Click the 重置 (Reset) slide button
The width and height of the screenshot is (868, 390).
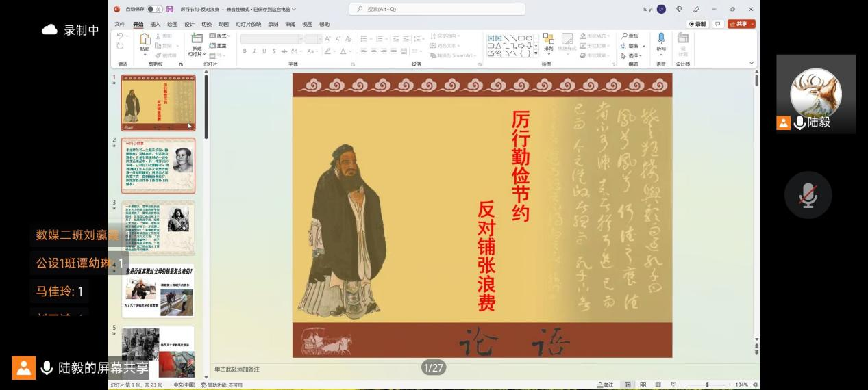(218, 46)
